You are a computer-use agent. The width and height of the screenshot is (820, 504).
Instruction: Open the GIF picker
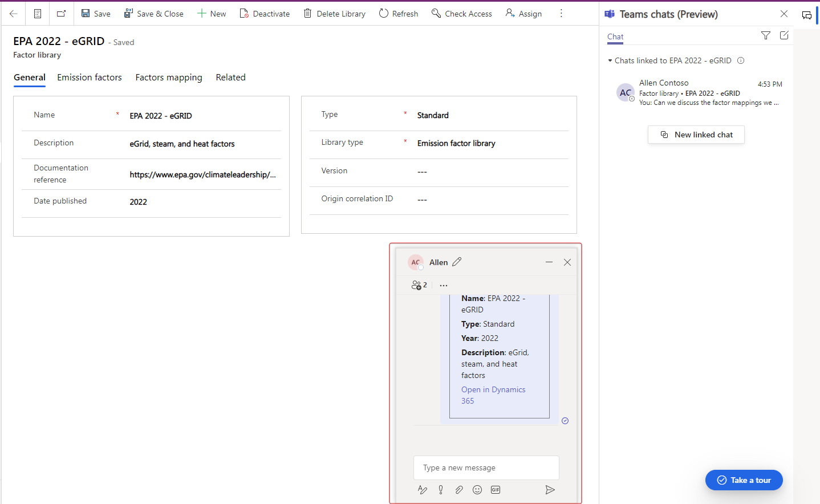pos(496,490)
